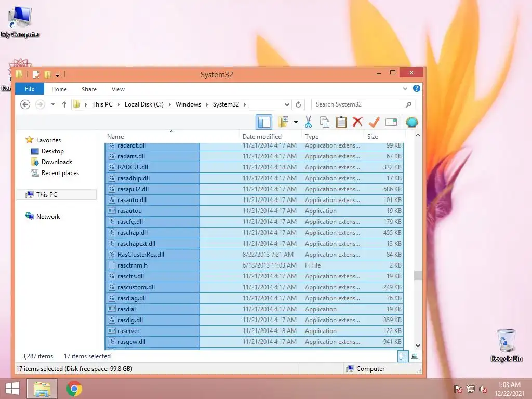The width and height of the screenshot is (532, 399).
Task: Expand the arrow after System32 in breadcrumb
Action: point(245,104)
